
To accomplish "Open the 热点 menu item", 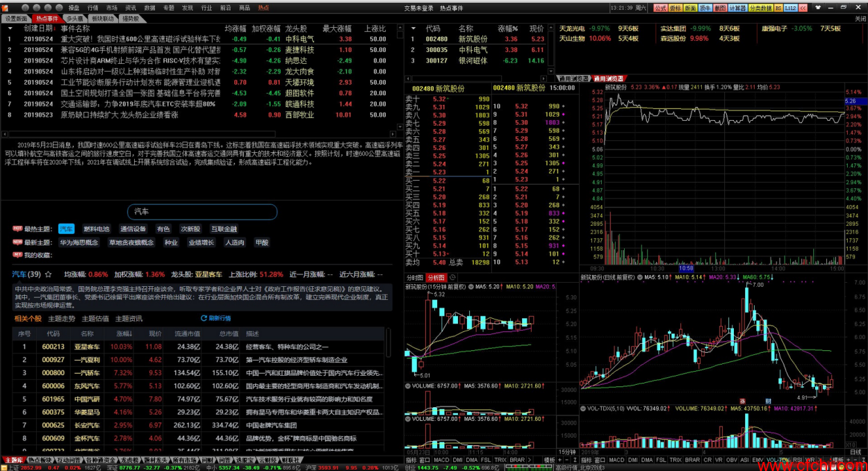I will 263,8.
